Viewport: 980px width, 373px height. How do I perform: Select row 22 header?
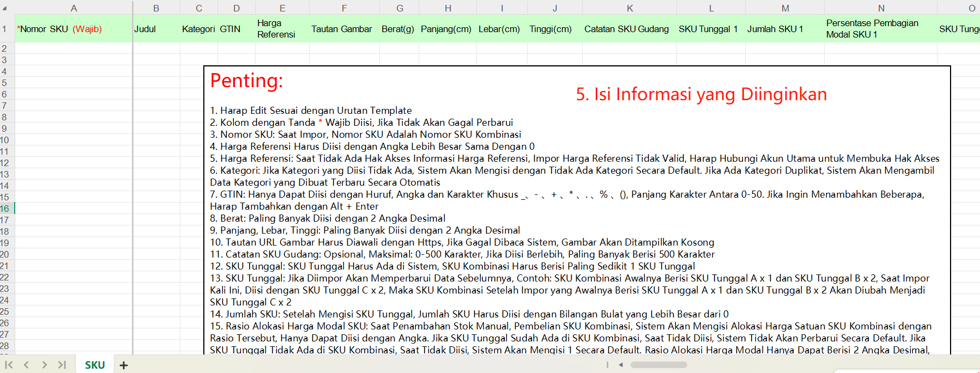click(x=7, y=277)
